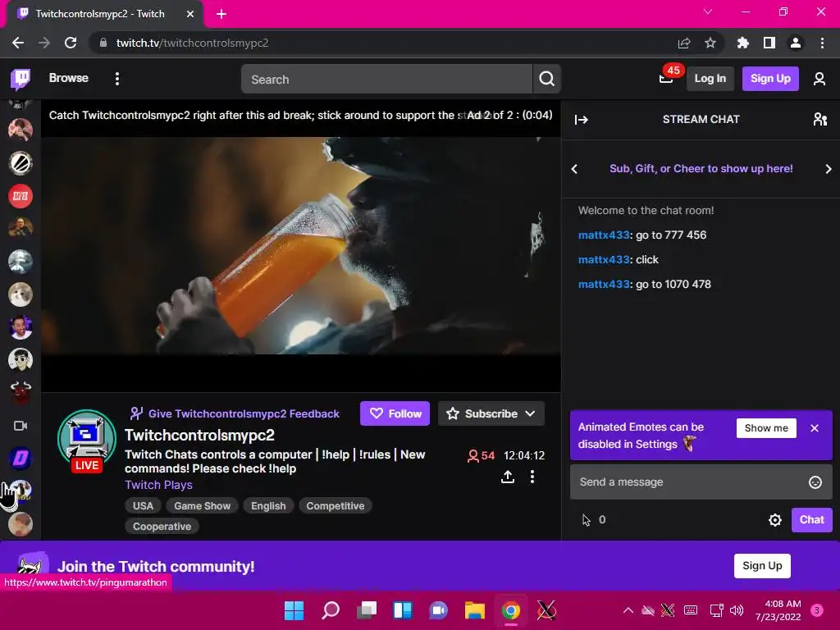Click the taskbar volume icon
This screenshot has height=630, width=840.
pos(737,610)
